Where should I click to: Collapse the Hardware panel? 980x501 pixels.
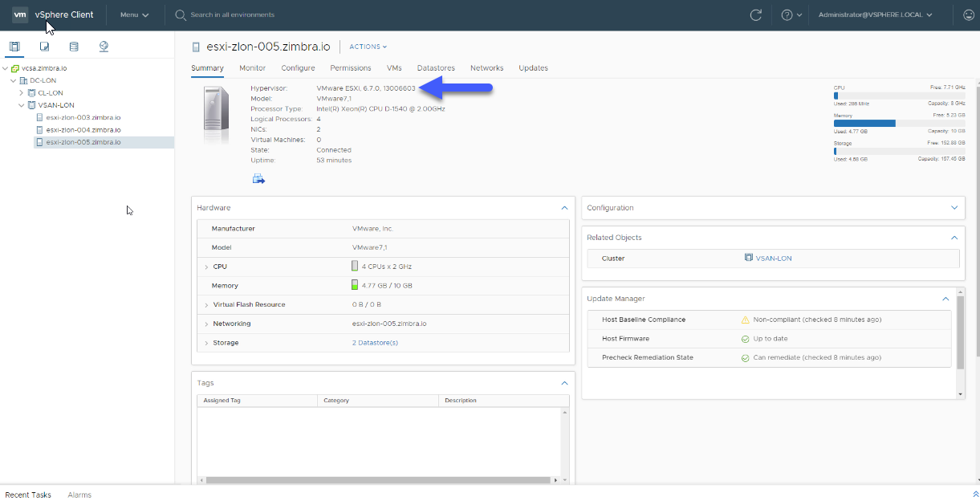tap(564, 208)
